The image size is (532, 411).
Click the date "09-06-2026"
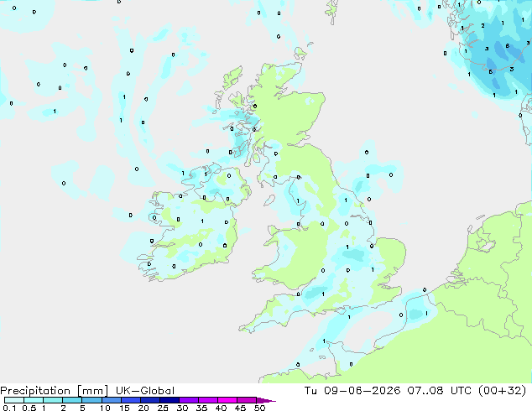point(362,391)
